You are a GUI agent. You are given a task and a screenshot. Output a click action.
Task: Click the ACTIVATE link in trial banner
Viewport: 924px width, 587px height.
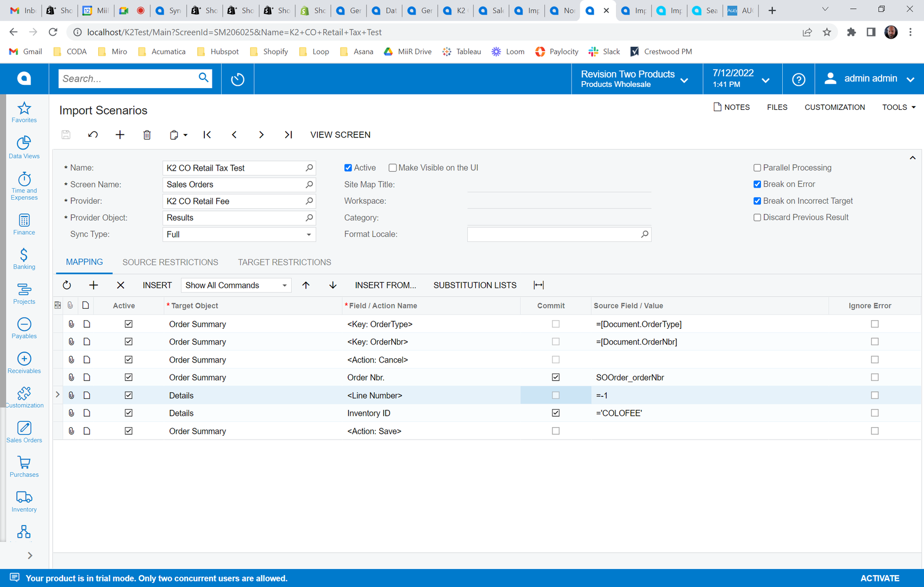pos(879,578)
